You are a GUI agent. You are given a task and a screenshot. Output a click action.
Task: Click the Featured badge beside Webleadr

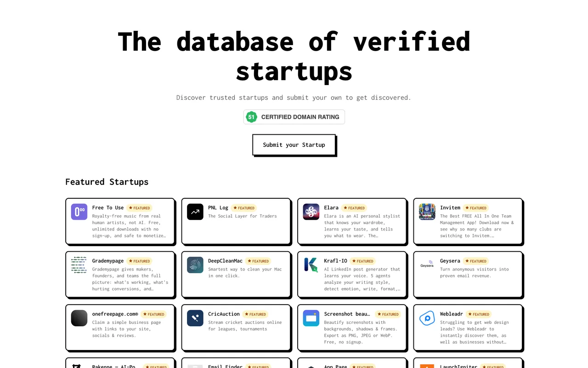pos(479,314)
